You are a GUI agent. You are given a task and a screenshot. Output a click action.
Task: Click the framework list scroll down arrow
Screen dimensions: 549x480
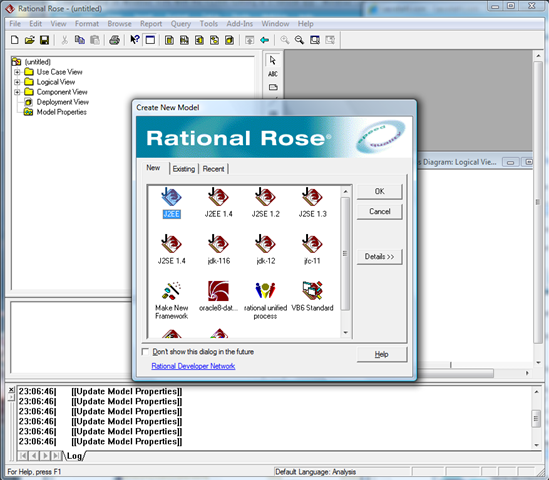tap(345, 332)
